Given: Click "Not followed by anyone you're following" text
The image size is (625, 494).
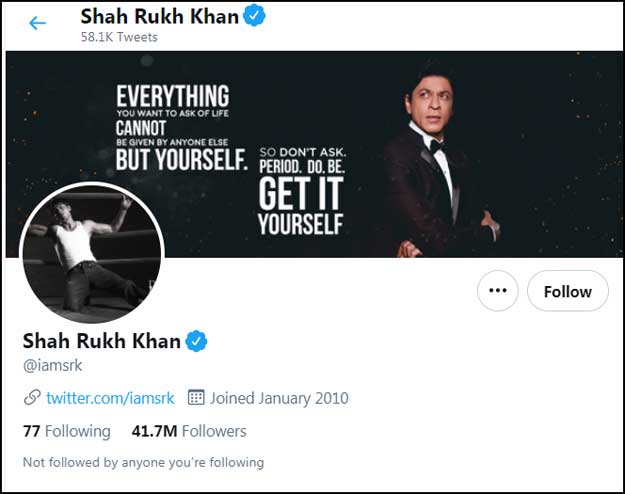Looking at the screenshot, I should [x=143, y=462].
